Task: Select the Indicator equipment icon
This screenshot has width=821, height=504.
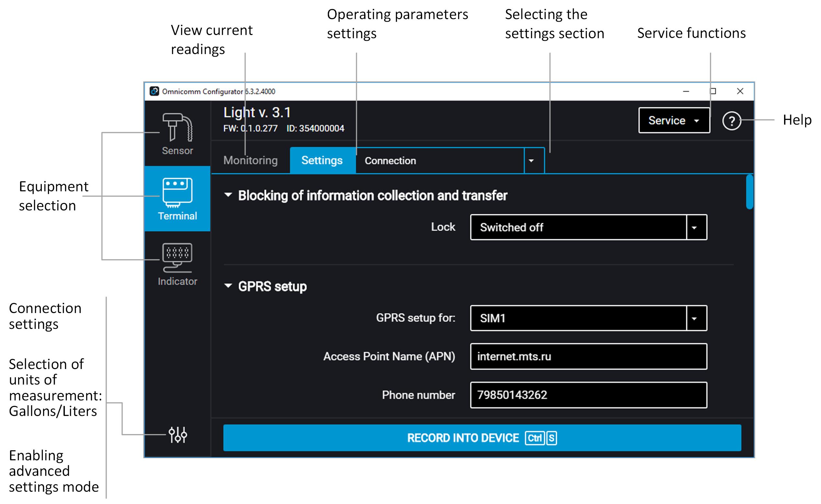Action: coord(177,264)
